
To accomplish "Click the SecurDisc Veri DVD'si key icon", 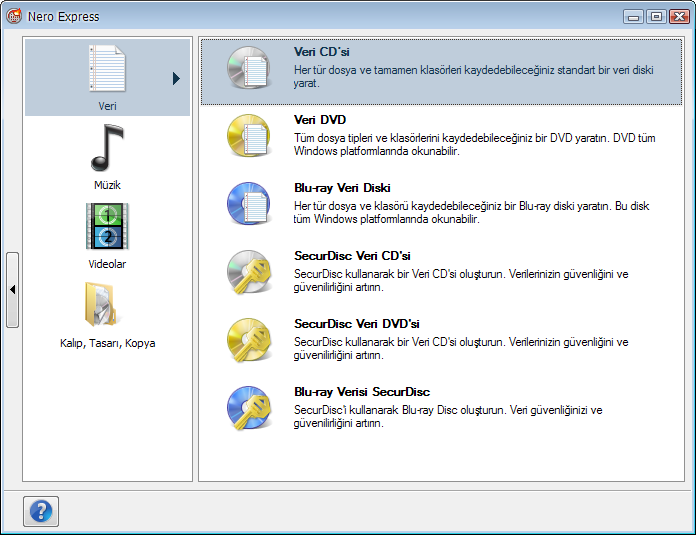I will tap(249, 340).
